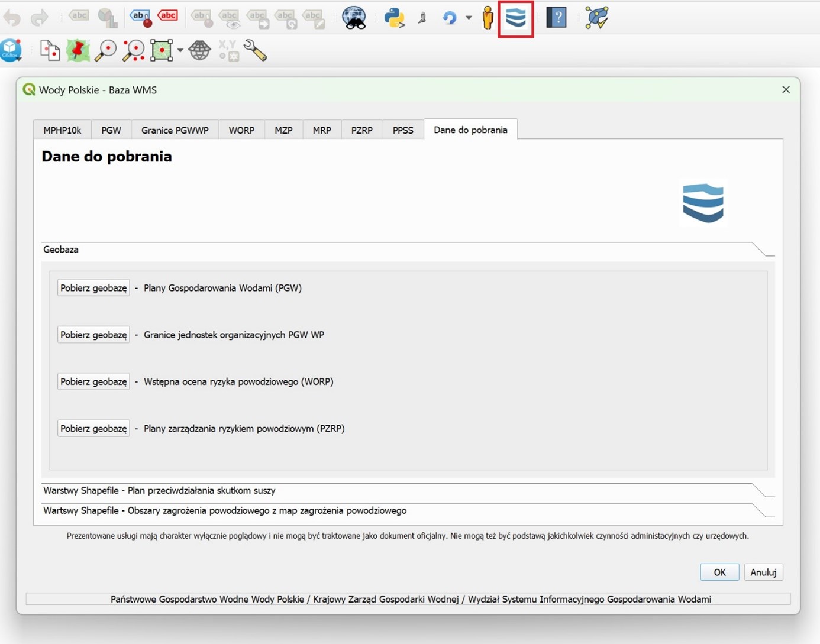Open the Help book icon
This screenshot has width=820, height=644.
coord(556,18)
